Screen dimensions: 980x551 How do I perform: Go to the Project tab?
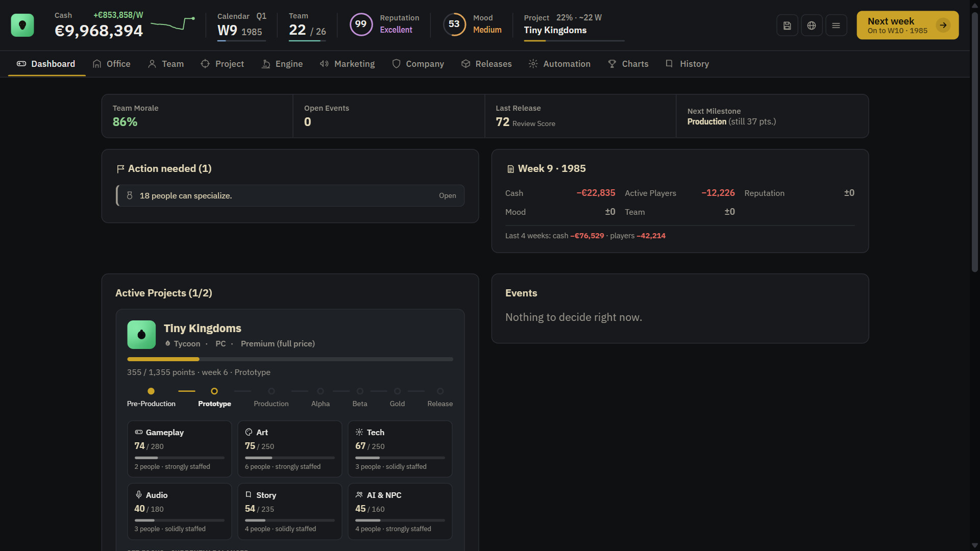pyautogui.click(x=223, y=64)
